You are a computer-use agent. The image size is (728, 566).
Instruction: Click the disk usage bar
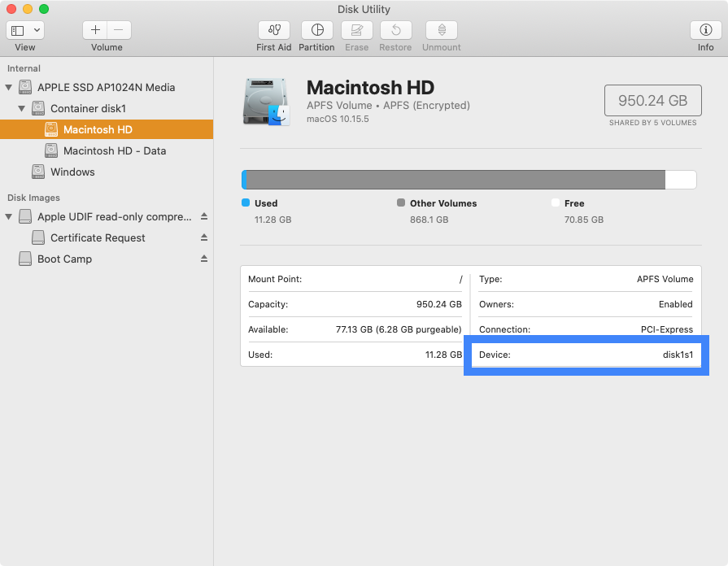click(x=469, y=180)
